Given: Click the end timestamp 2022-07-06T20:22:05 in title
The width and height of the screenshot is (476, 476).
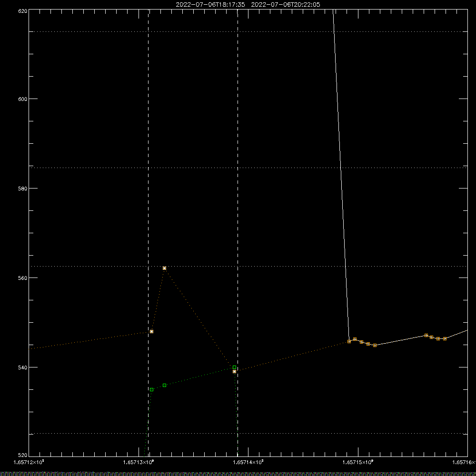Looking at the screenshot, I should coord(286,5).
